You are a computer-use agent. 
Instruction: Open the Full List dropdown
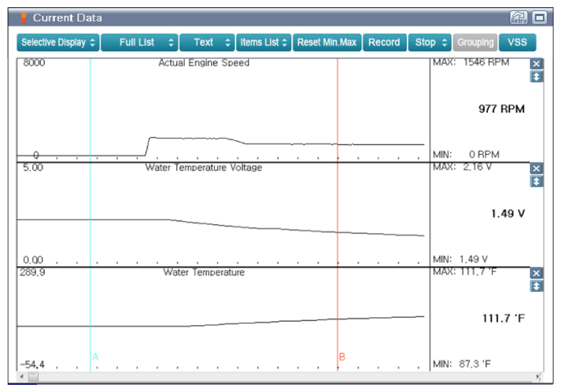[x=139, y=43]
